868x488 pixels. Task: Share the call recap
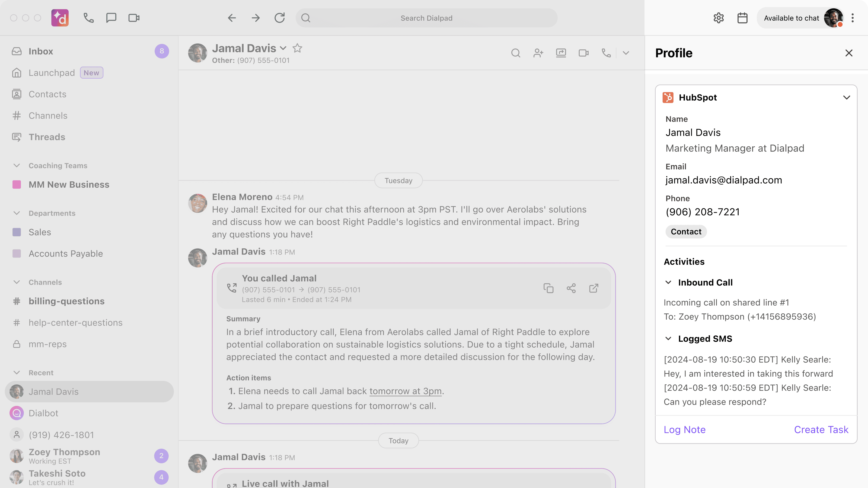pyautogui.click(x=571, y=288)
